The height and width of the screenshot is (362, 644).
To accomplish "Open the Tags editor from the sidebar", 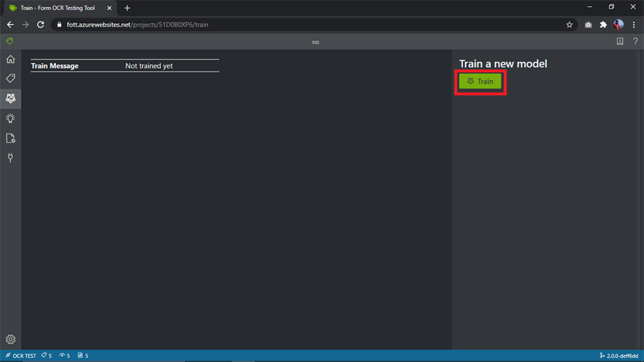I will point(10,78).
